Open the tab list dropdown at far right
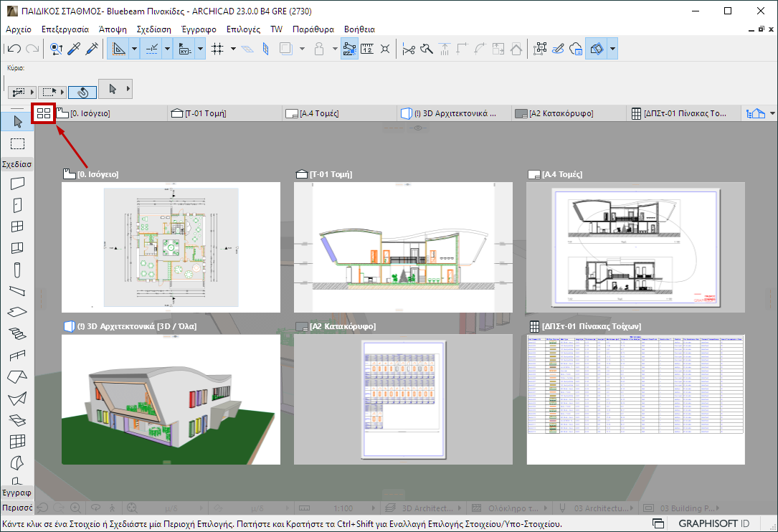 (772, 114)
